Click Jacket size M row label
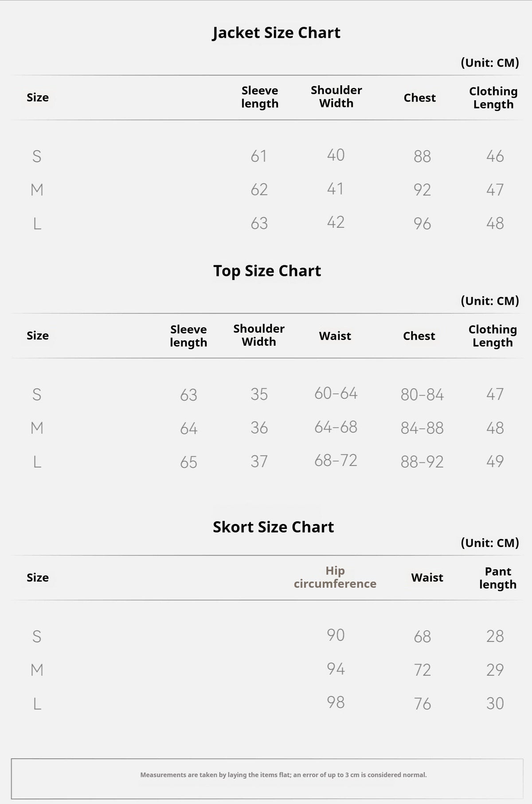Image resolution: width=532 pixels, height=804 pixels. click(37, 190)
